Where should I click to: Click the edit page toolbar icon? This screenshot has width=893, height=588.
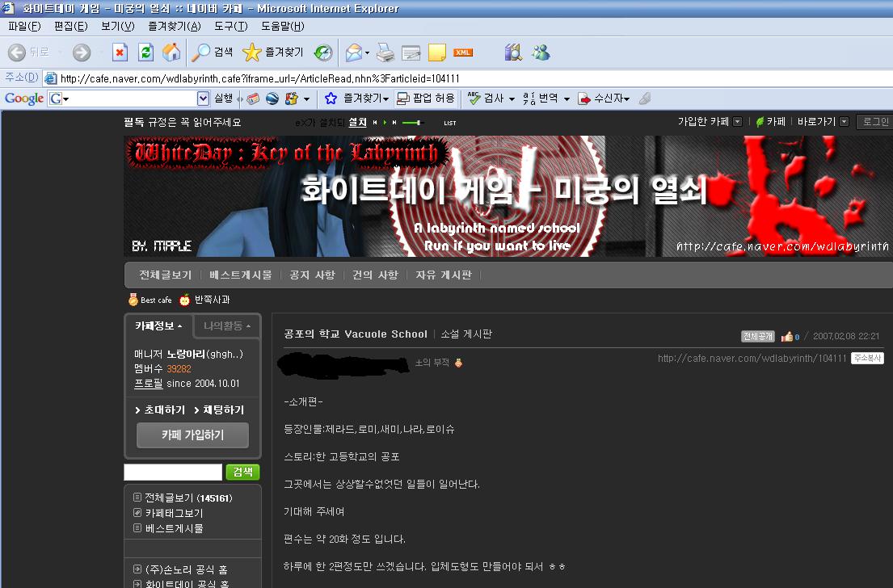[x=411, y=52]
